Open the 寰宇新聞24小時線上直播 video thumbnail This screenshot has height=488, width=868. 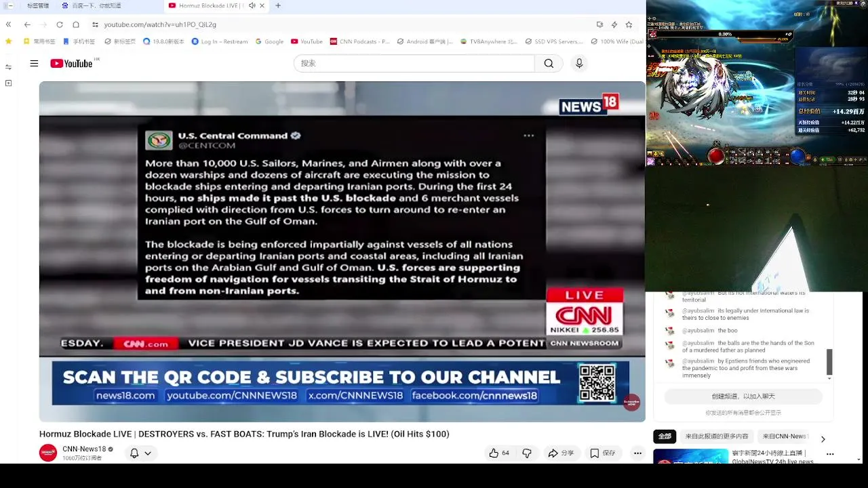point(691,456)
